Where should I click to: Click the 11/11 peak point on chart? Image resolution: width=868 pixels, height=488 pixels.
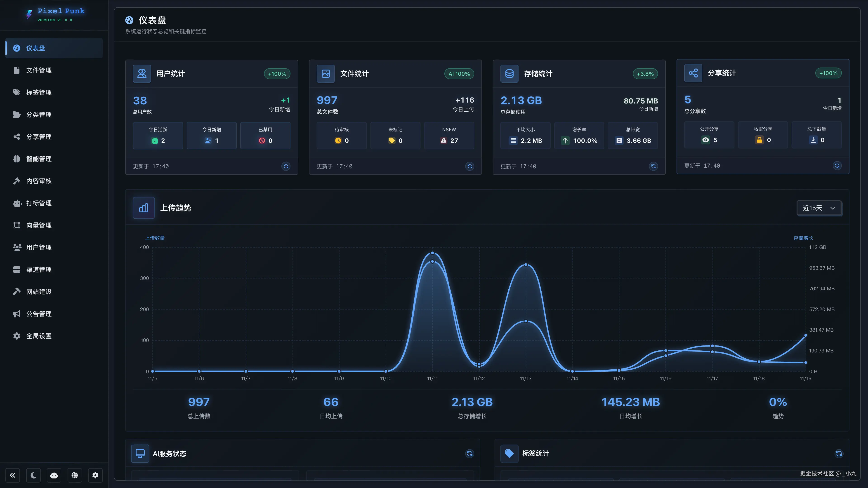pyautogui.click(x=432, y=253)
